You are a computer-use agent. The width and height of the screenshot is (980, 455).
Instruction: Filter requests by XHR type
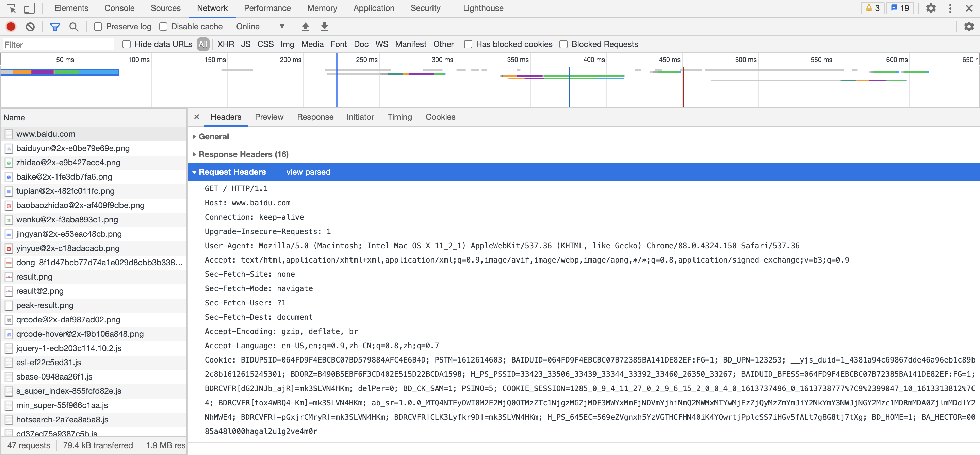226,45
